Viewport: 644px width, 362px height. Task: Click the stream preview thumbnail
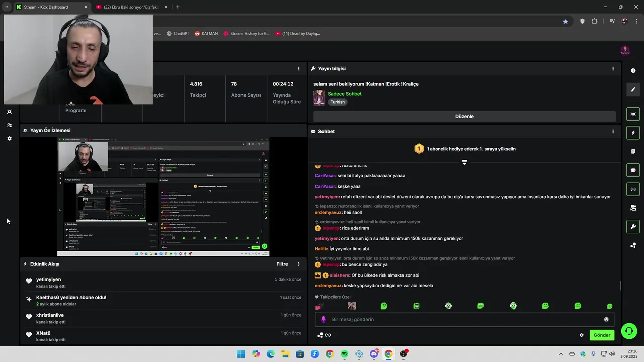[x=163, y=197]
